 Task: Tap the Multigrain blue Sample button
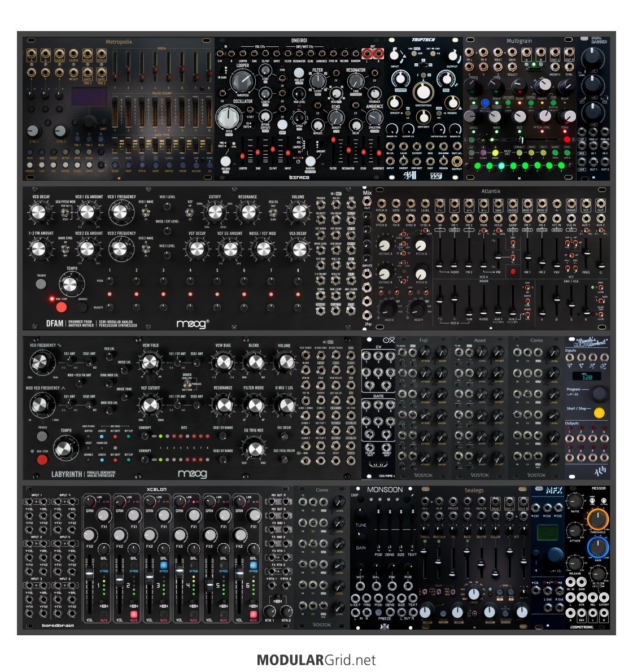(485, 103)
